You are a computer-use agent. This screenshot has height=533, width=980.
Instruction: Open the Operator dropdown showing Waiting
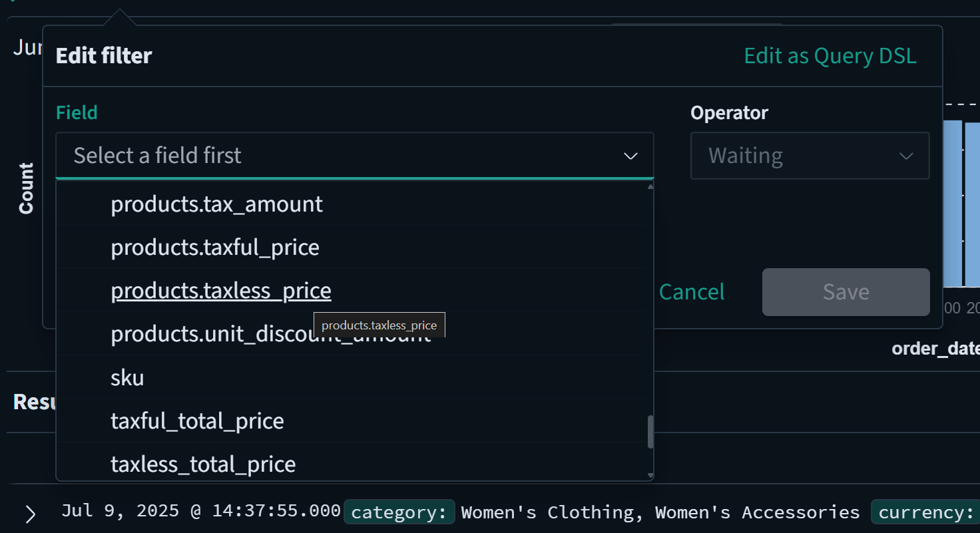pos(810,155)
